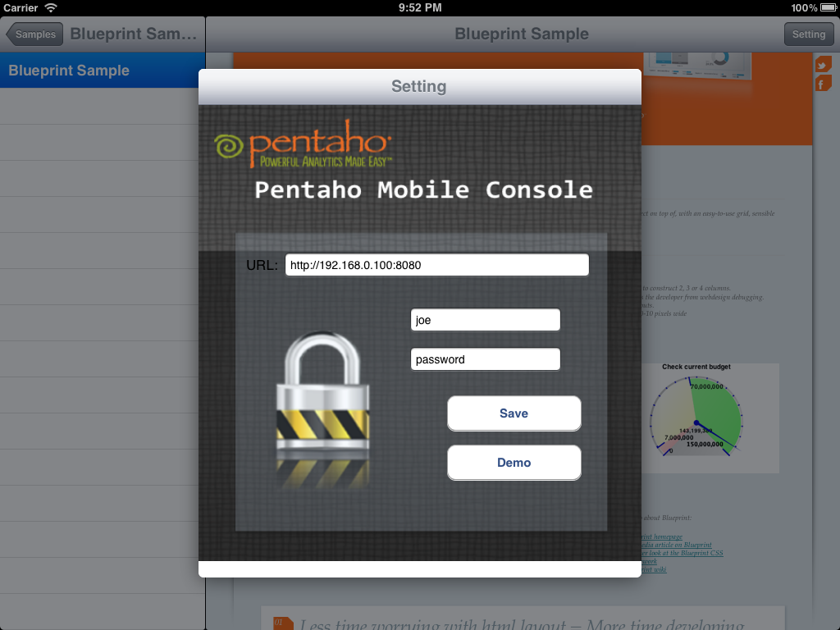This screenshot has width=840, height=630.
Task: Click the Pentaho logo
Action: click(304, 144)
